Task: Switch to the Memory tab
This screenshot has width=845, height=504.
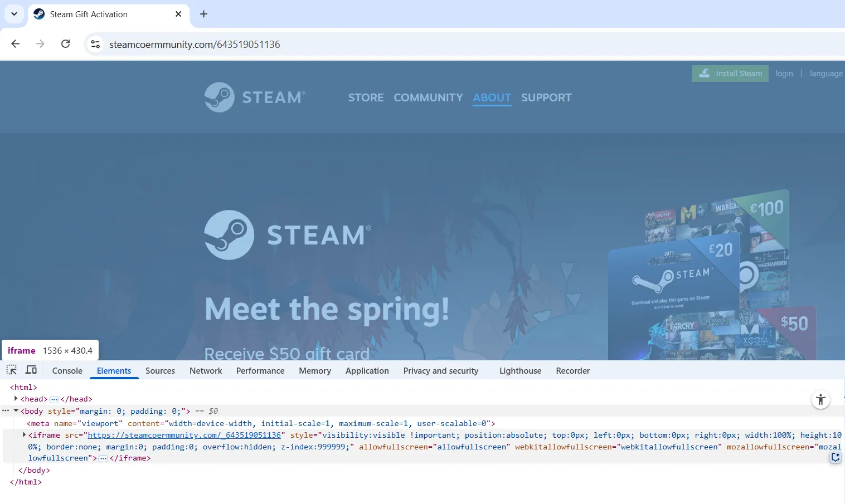Action: point(315,371)
